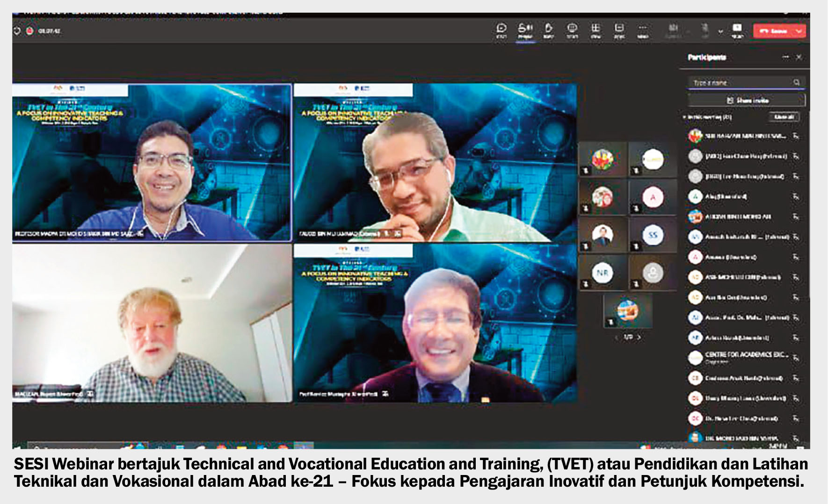
Task: Open the View layout options
Action: 596,30
